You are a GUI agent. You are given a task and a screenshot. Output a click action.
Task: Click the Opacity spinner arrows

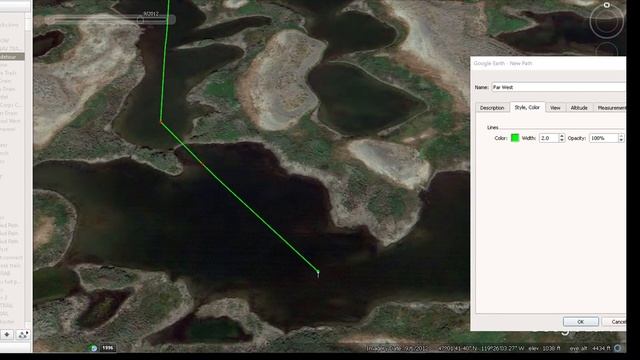point(621,138)
